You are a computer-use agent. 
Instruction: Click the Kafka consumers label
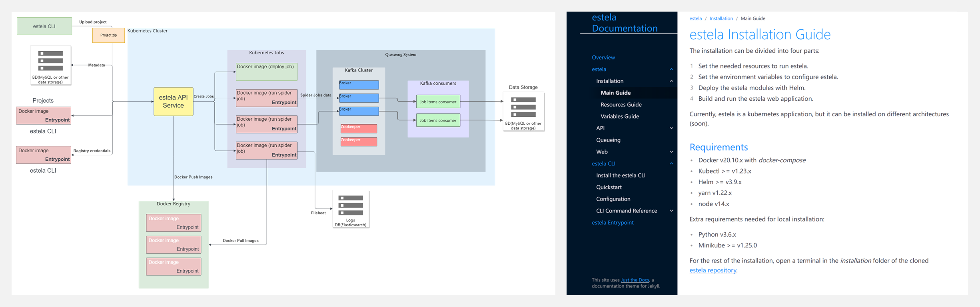(438, 84)
